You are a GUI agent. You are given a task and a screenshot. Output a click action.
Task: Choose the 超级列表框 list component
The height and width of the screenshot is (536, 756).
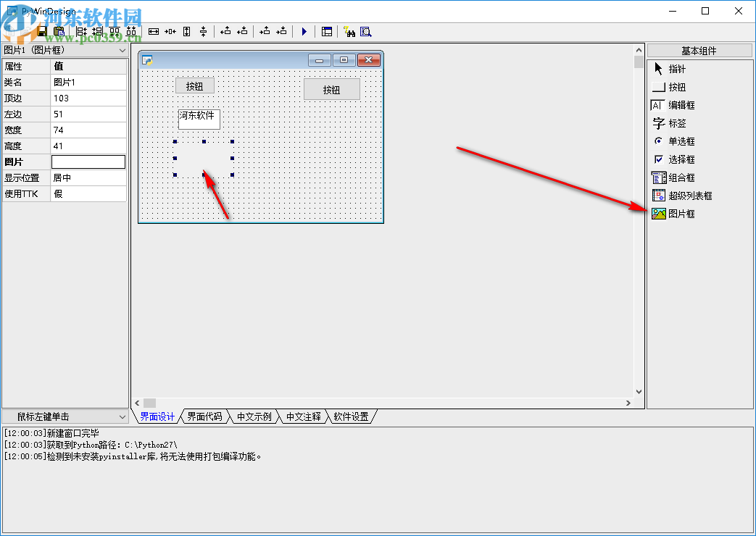682,196
